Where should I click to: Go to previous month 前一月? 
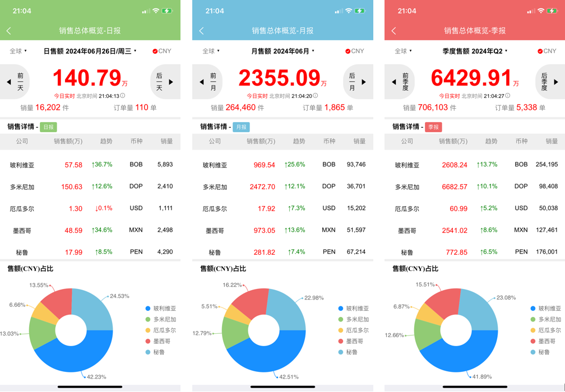(207, 82)
